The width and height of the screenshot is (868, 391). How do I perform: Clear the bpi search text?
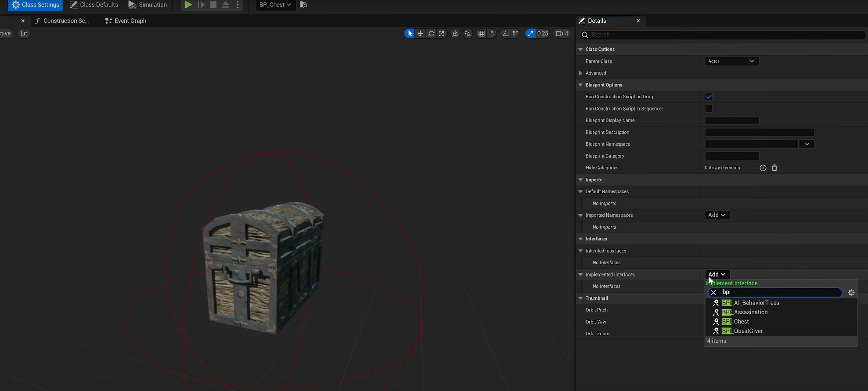click(x=713, y=293)
